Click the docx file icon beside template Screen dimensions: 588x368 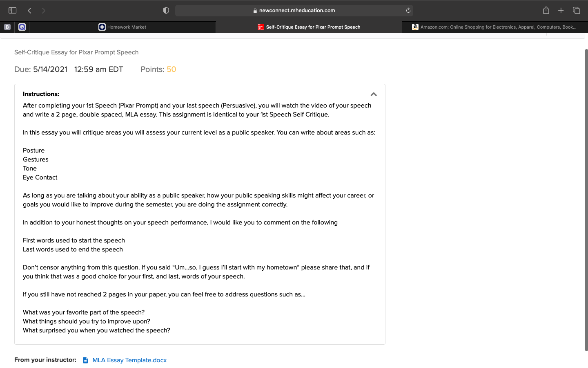tap(85, 360)
